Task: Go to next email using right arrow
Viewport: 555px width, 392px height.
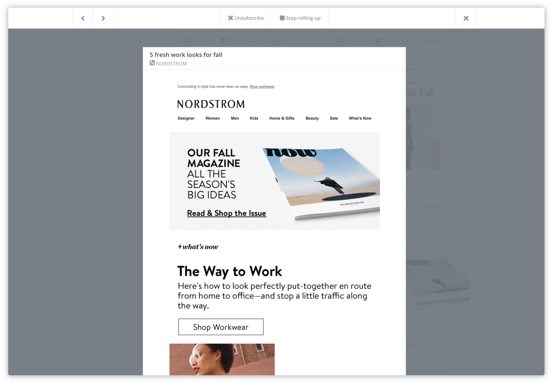Action: [103, 18]
